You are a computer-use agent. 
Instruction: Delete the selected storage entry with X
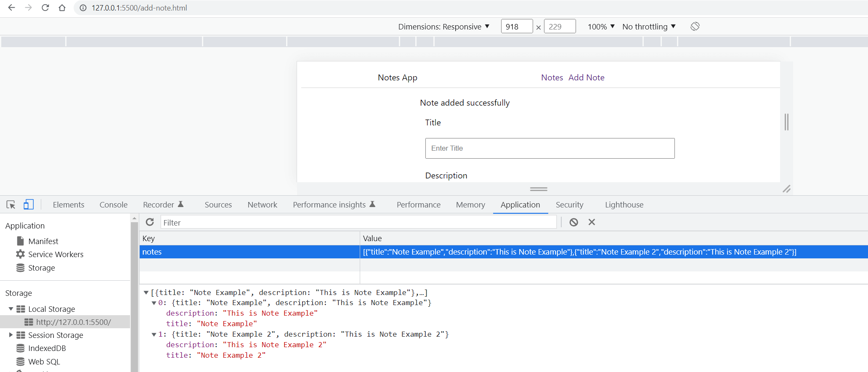tap(592, 222)
